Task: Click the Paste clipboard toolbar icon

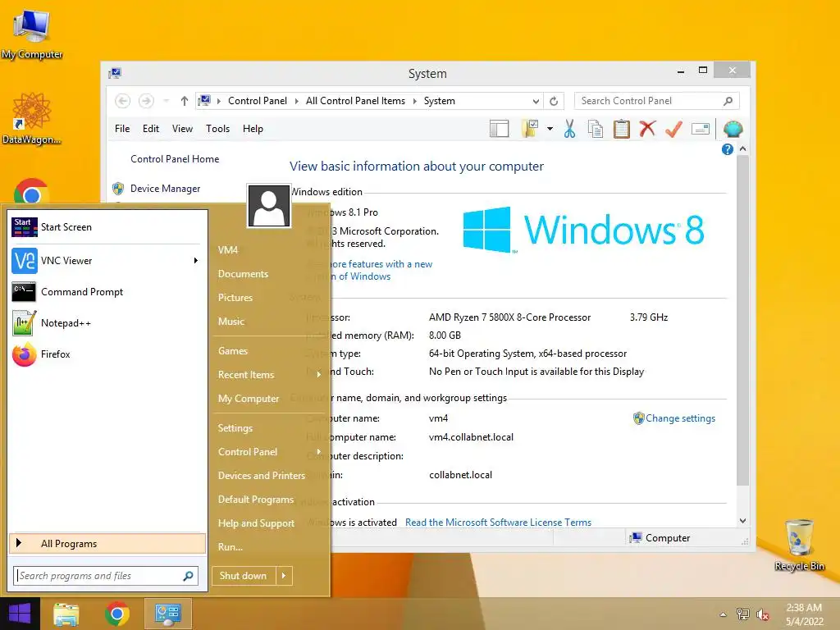Action: coord(622,129)
